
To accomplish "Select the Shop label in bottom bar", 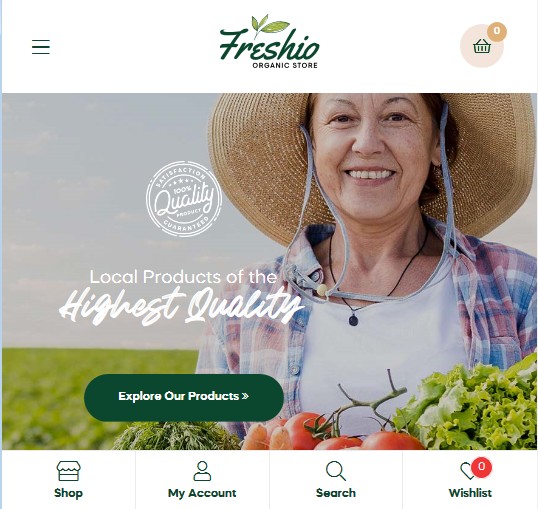I will point(68,493).
